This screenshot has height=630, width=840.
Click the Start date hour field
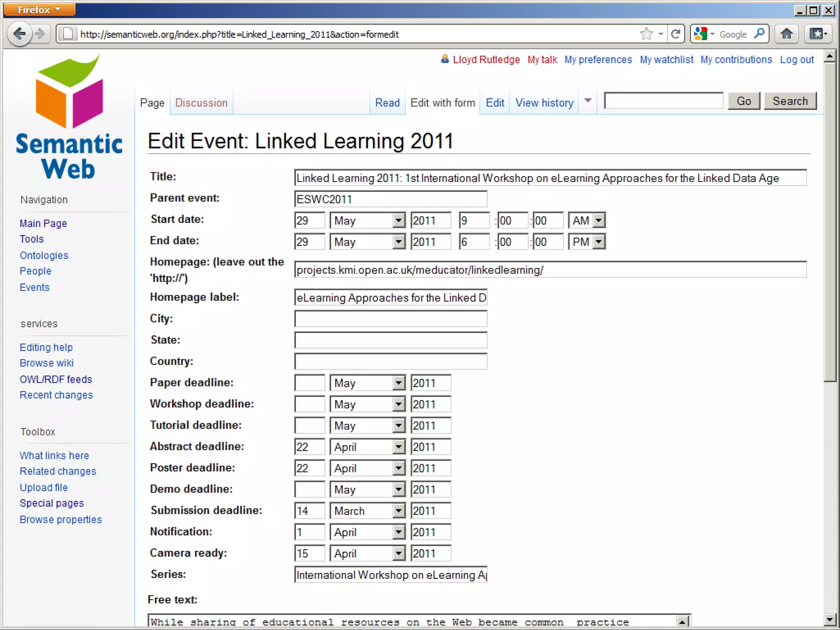click(x=474, y=221)
